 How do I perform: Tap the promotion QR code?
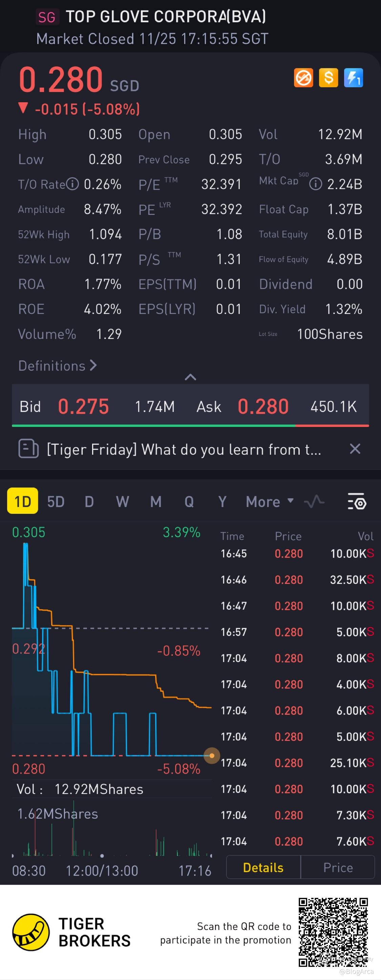(333, 932)
